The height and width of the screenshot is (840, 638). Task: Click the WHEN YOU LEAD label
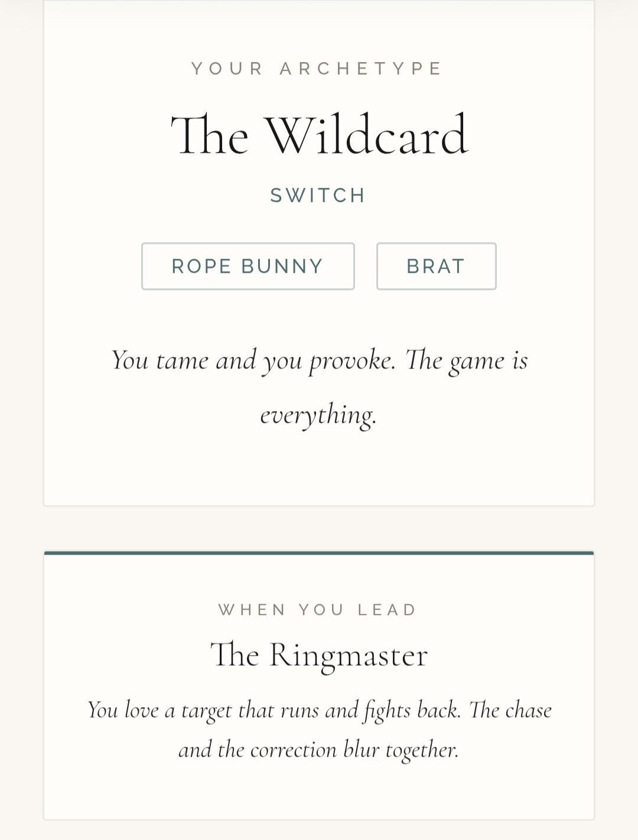click(318, 610)
